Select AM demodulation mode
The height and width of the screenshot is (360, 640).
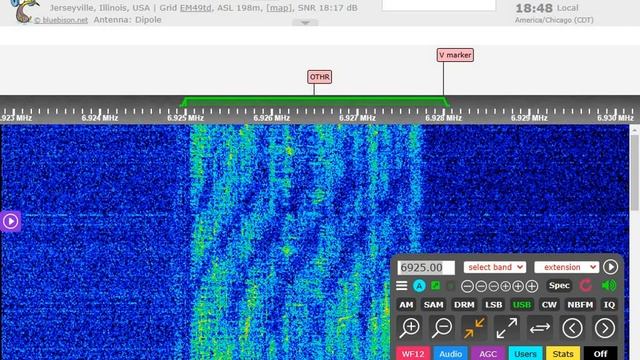pyautogui.click(x=406, y=304)
